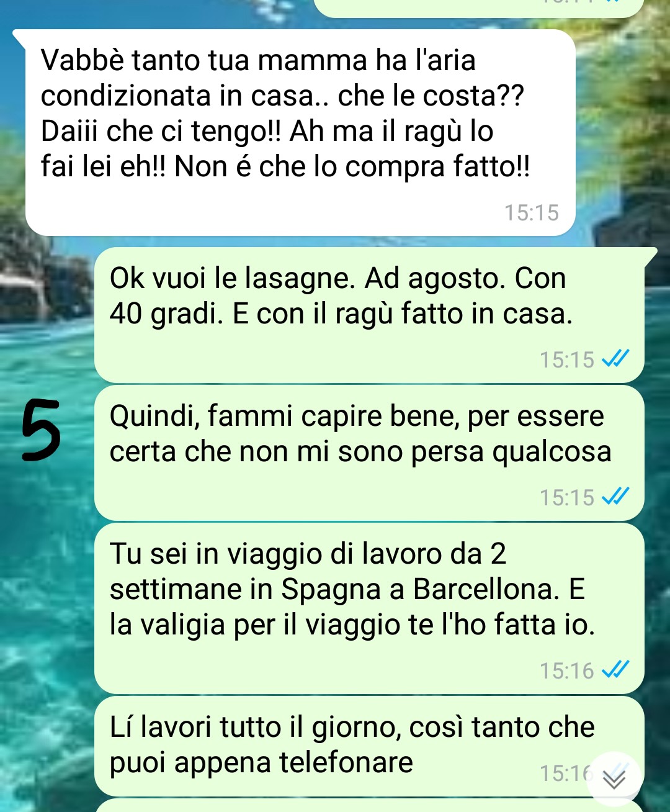Image resolution: width=670 pixels, height=812 pixels.
Task: Select message 'Lí lavori tutto il giorno'
Action: click(369, 746)
